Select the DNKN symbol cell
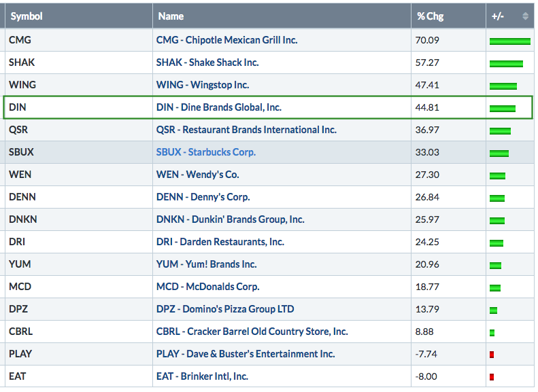Screen dimensions: 538x392 [x=79, y=219]
